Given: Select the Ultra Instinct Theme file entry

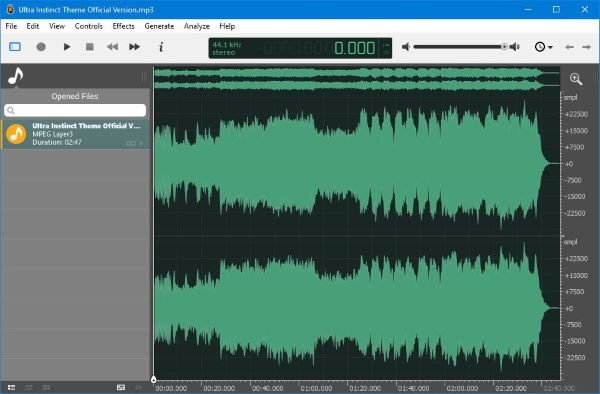Looking at the screenshot, I should (x=75, y=134).
